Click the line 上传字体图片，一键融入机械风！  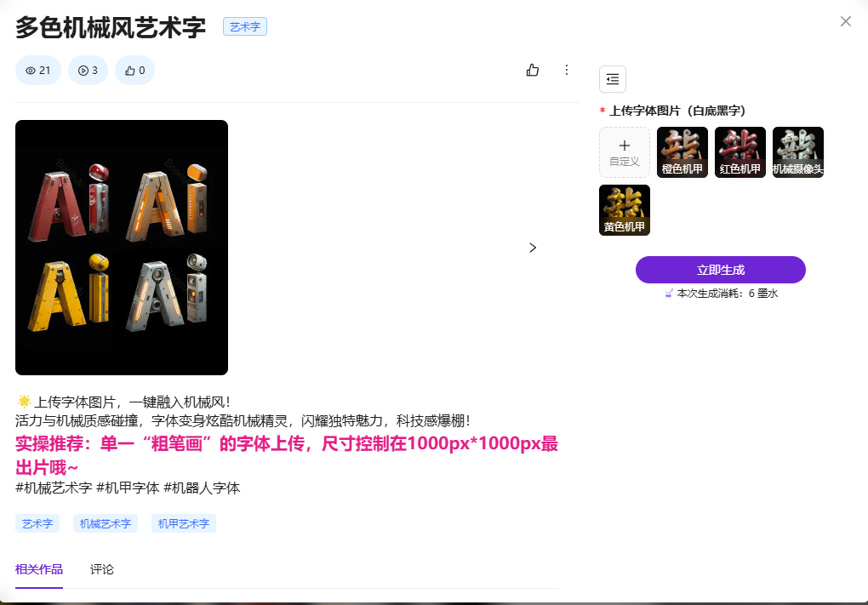pyautogui.click(x=124, y=402)
